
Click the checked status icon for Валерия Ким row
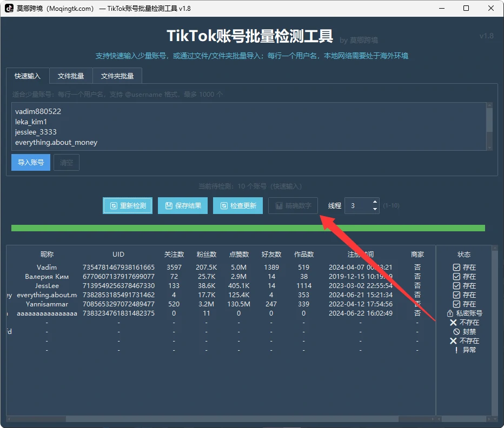pyautogui.click(x=456, y=277)
